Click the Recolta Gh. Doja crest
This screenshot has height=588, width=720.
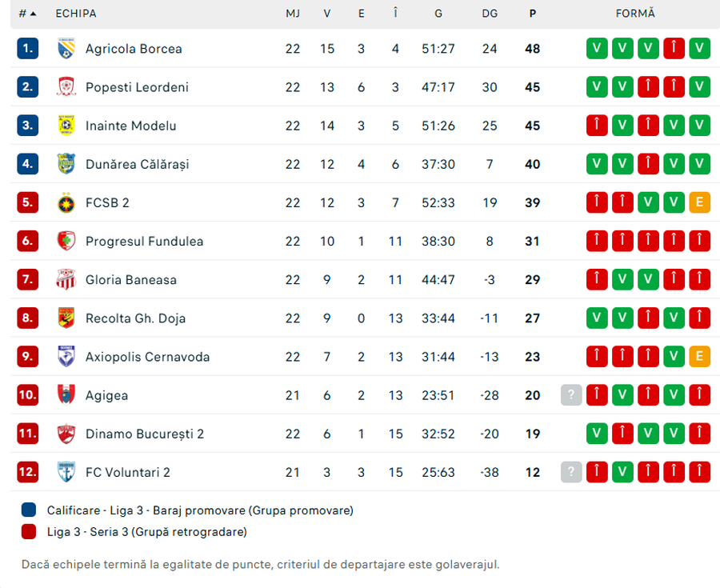click(66, 318)
